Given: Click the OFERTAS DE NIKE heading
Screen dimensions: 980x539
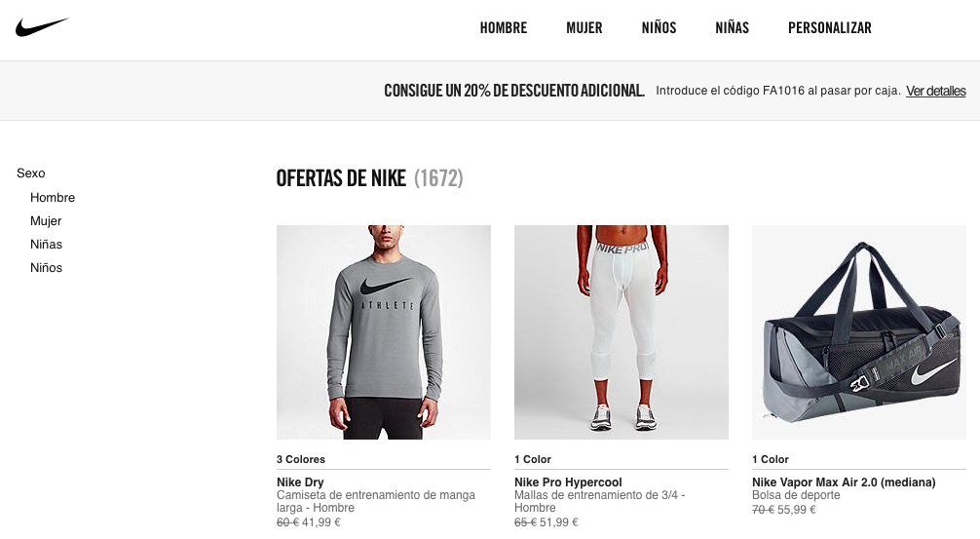Looking at the screenshot, I should (341, 178).
